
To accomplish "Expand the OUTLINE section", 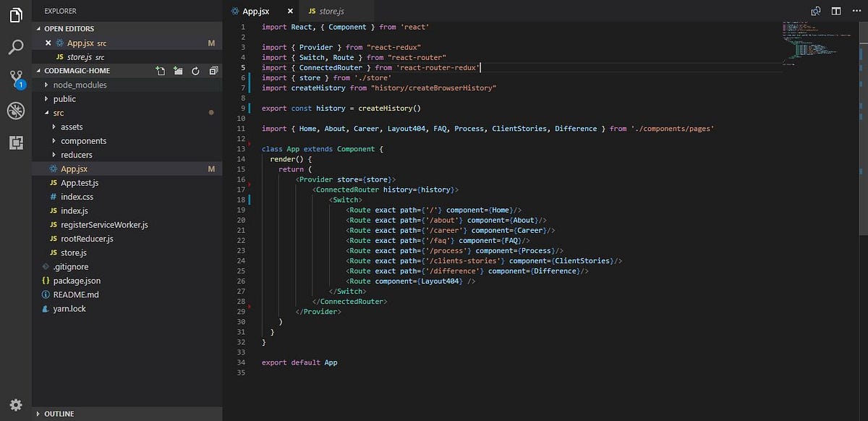I will click(x=60, y=413).
